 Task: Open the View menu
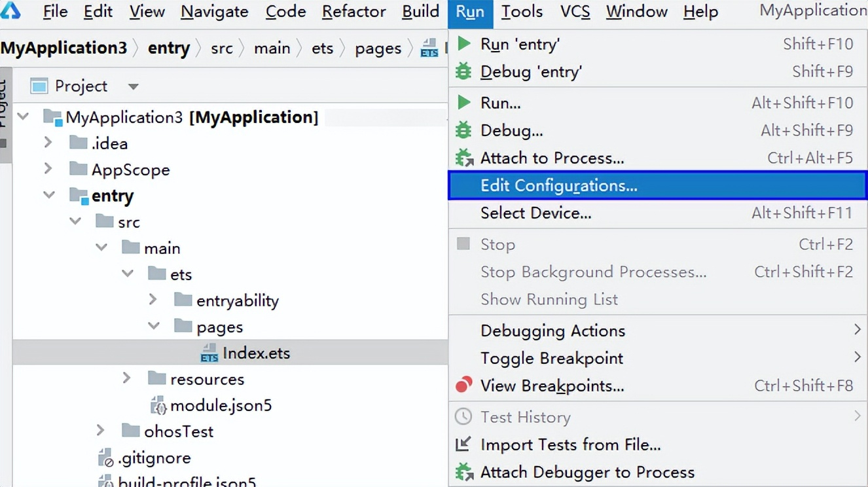[x=147, y=11]
